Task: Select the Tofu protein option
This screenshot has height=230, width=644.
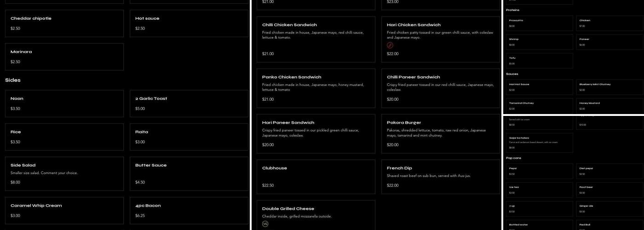Action: [539, 61]
